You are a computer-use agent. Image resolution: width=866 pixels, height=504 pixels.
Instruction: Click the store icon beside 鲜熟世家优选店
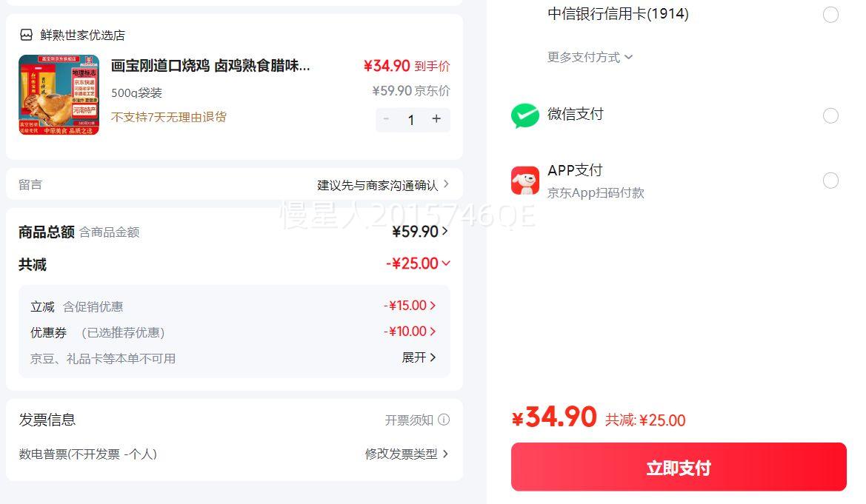27,35
